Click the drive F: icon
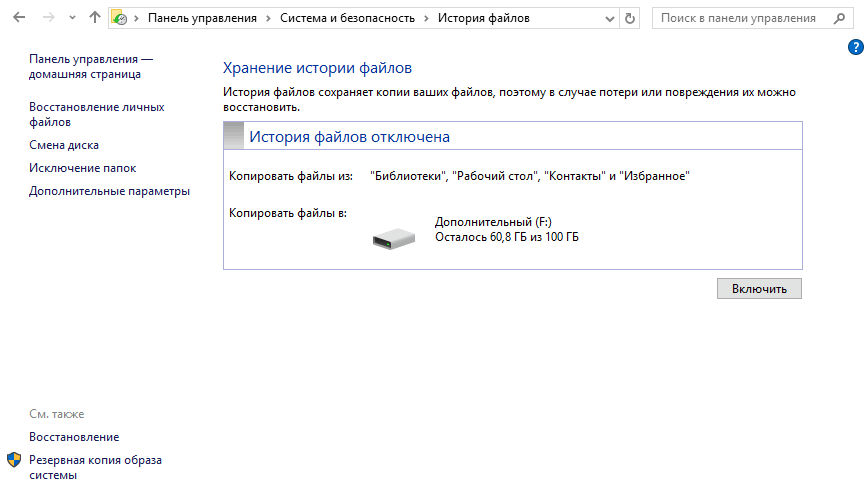 click(x=393, y=238)
